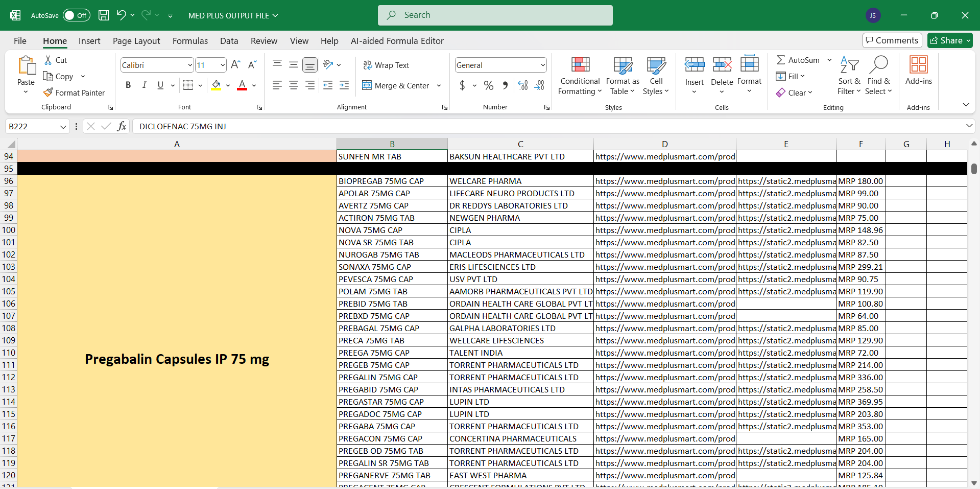Apply the red Font Color
The height and width of the screenshot is (489, 980).
[242, 85]
